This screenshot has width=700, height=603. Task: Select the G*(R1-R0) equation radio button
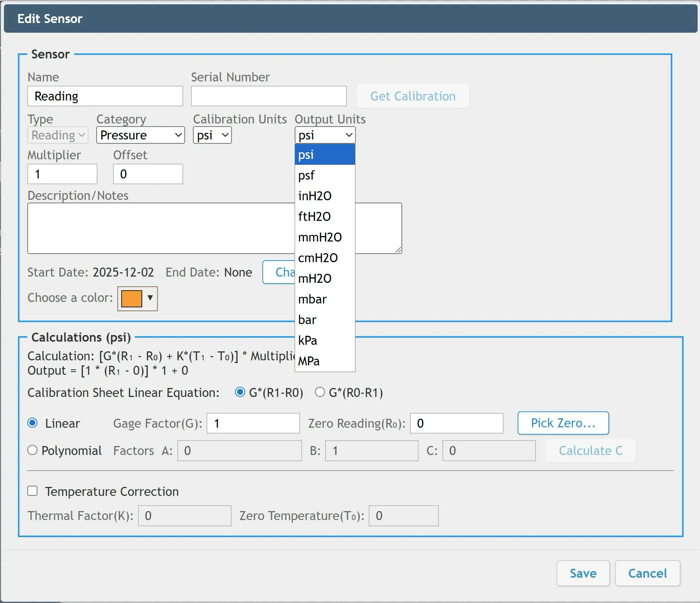[240, 392]
